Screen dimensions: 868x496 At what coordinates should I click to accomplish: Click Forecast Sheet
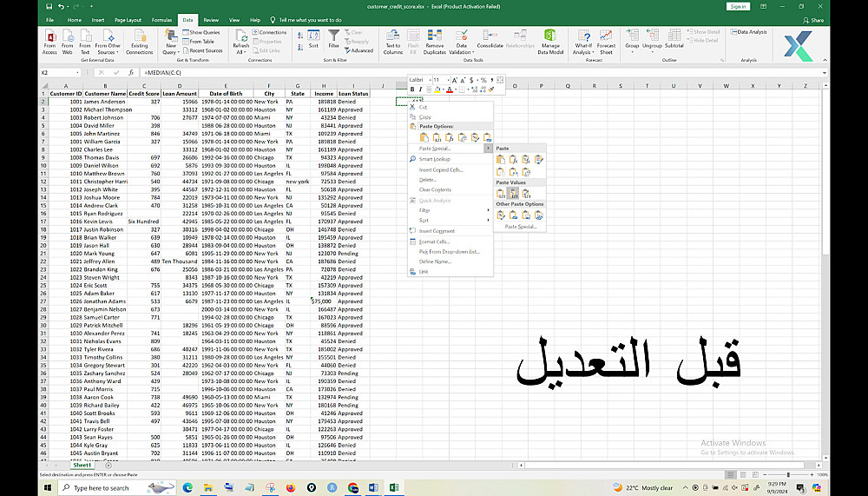click(606, 42)
